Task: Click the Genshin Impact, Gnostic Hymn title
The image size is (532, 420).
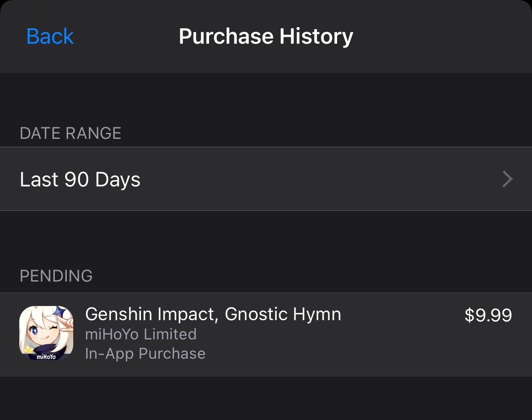Action: pos(213,314)
